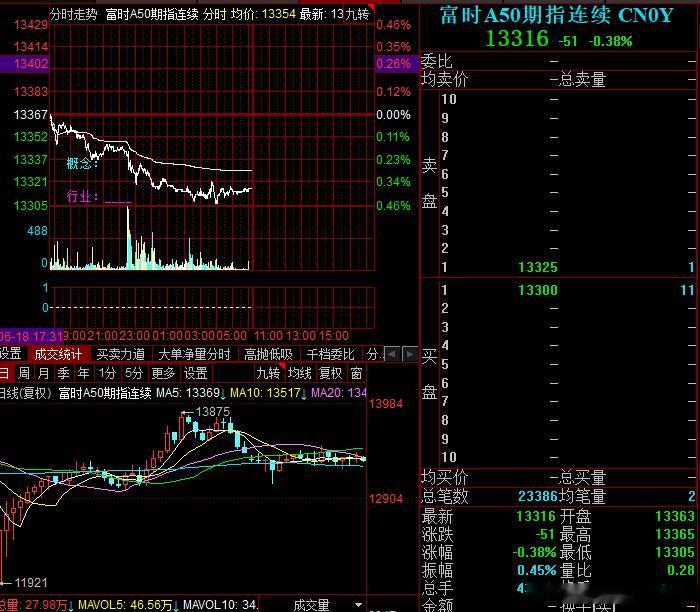Select the 1分 period

(x=107, y=373)
